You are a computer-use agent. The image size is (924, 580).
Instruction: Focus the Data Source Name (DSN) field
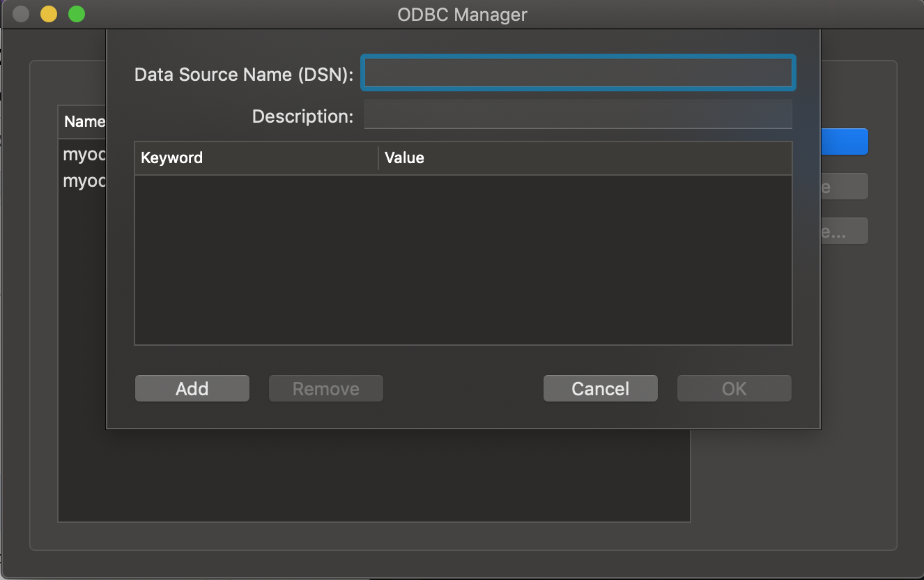click(x=578, y=72)
